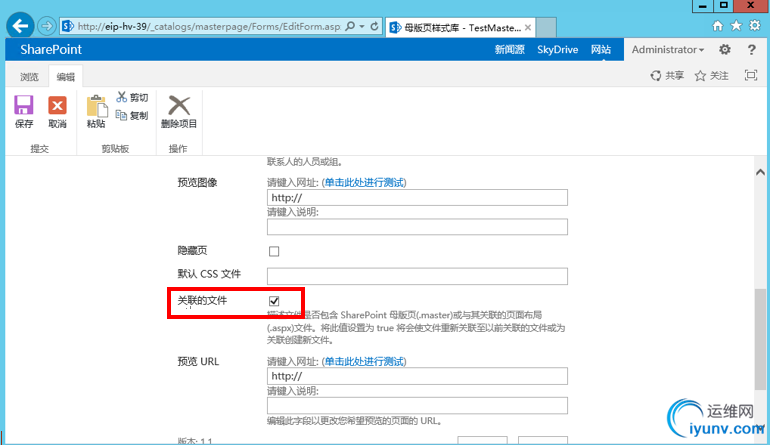This screenshot has height=445, width=770.
Task: Refresh the page with reload icon
Action: (374, 27)
